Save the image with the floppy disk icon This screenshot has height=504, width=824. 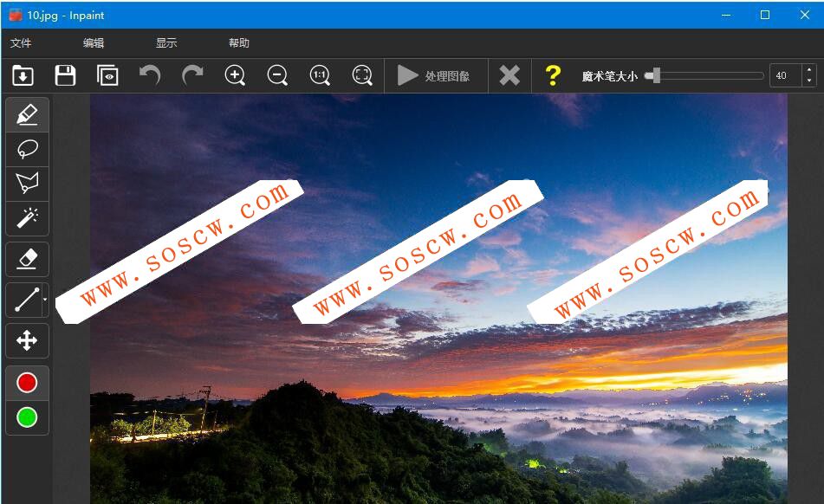(x=65, y=75)
